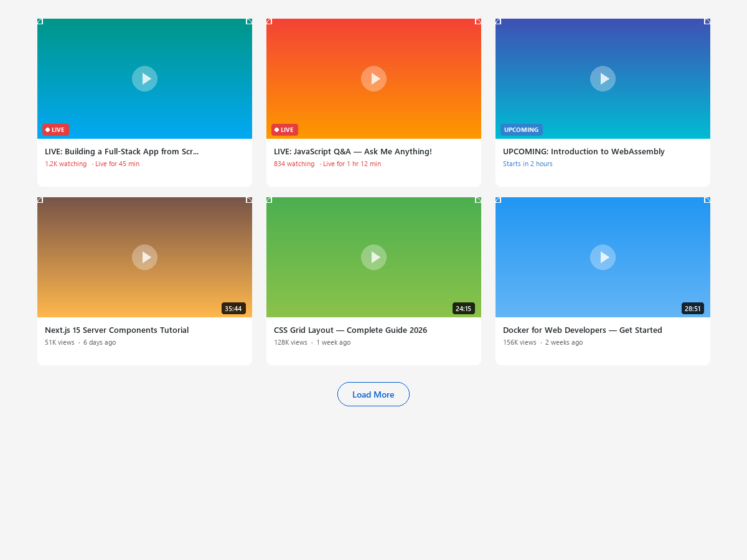The width and height of the screenshot is (747, 560).
Task: Play the Docker for Web Developers video
Action: point(603,257)
